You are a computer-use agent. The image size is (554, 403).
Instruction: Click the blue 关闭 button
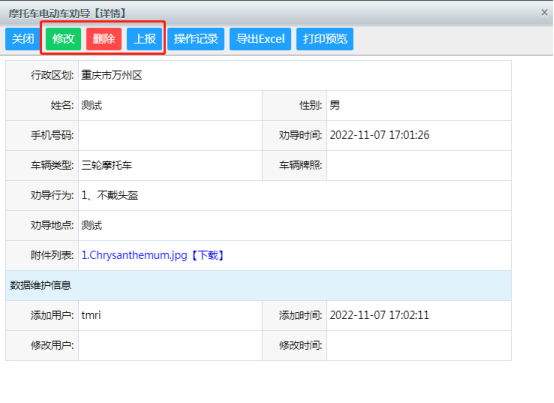tap(23, 39)
